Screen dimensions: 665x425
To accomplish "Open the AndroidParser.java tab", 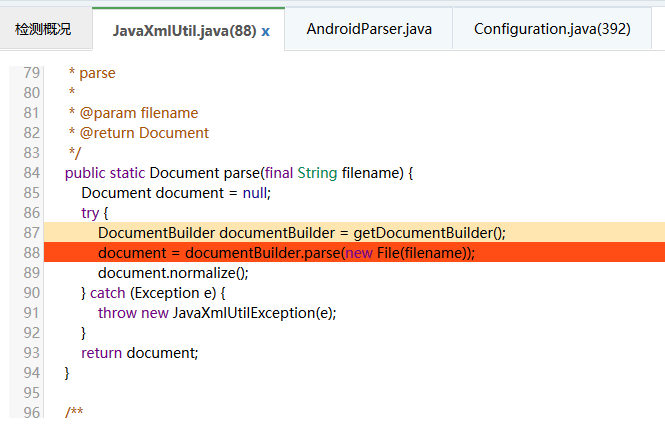I will (x=369, y=29).
